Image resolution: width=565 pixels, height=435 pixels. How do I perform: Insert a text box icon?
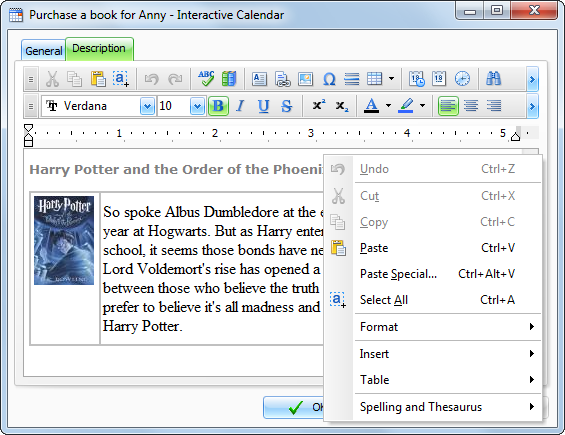point(259,79)
